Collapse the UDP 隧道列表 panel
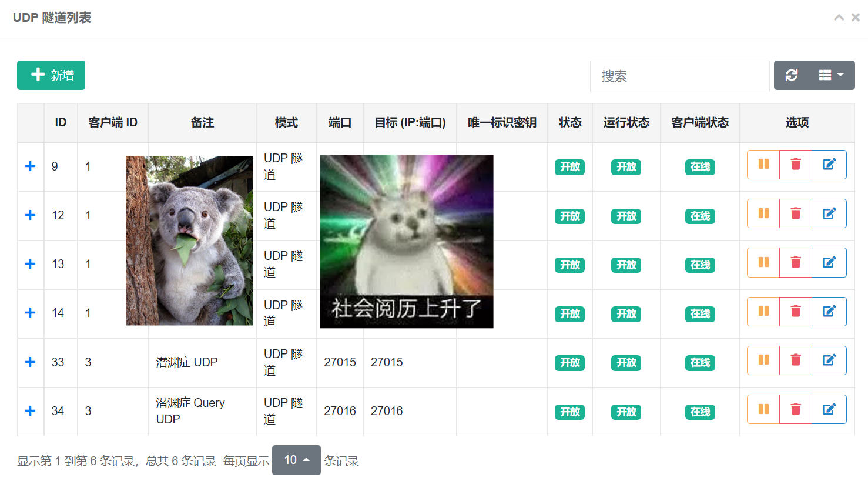868x481 pixels. pos(839,18)
